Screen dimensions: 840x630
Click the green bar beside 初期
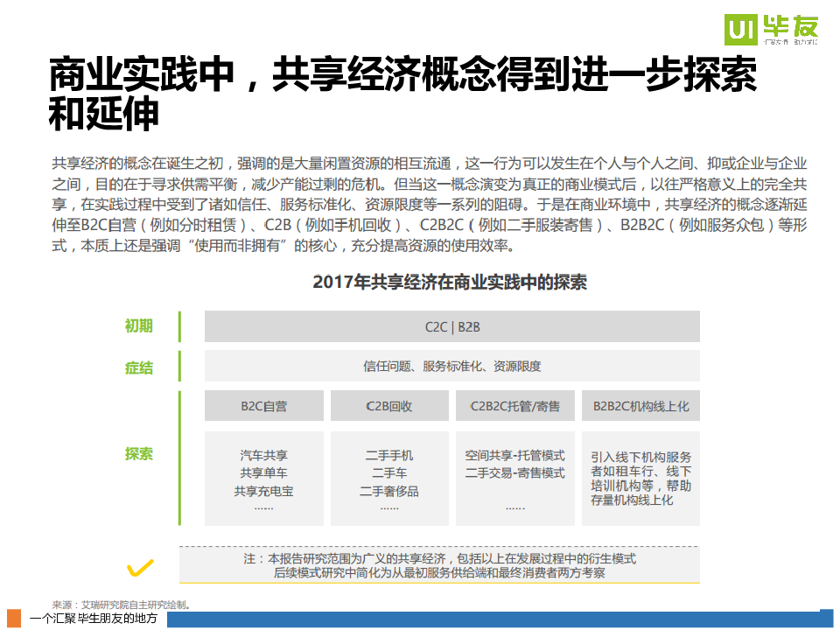tap(179, 326)
